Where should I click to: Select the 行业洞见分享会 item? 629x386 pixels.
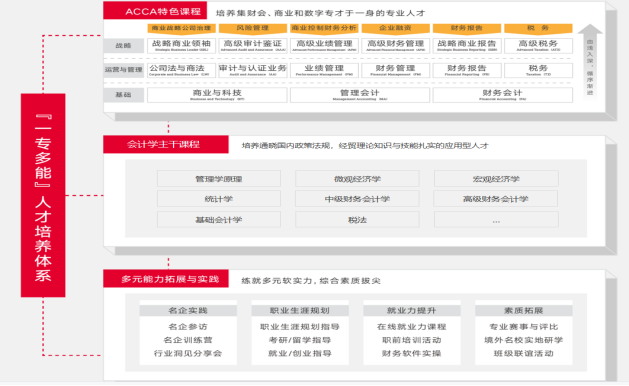click(x=188, y=353)
